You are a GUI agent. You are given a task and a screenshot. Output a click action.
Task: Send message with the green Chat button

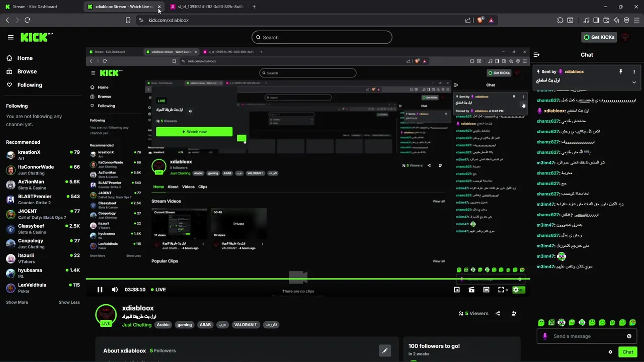pyautogui.click(x=628, y=352)
